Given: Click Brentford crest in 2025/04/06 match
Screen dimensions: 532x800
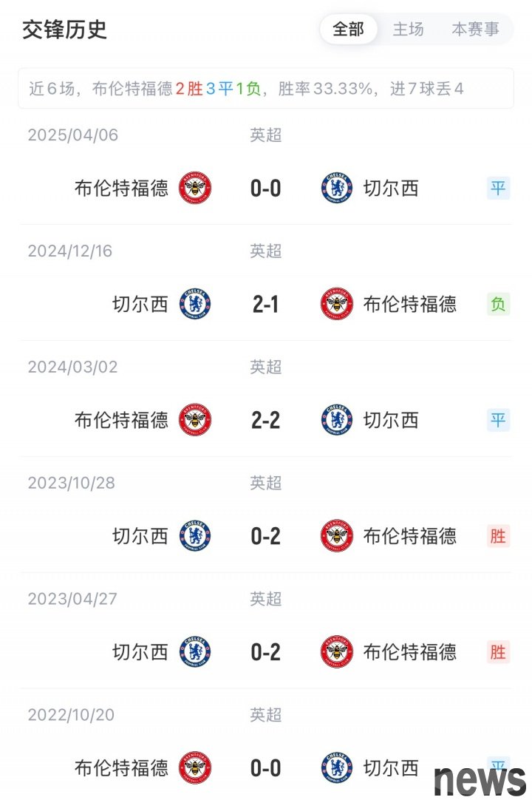Looking at the screenshot, I should click(x=195, y=188).
